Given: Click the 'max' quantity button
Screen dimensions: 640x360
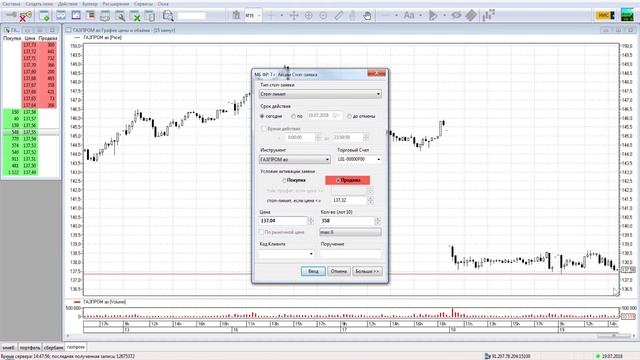Looking at the screenshot, I should coord(350,232).
